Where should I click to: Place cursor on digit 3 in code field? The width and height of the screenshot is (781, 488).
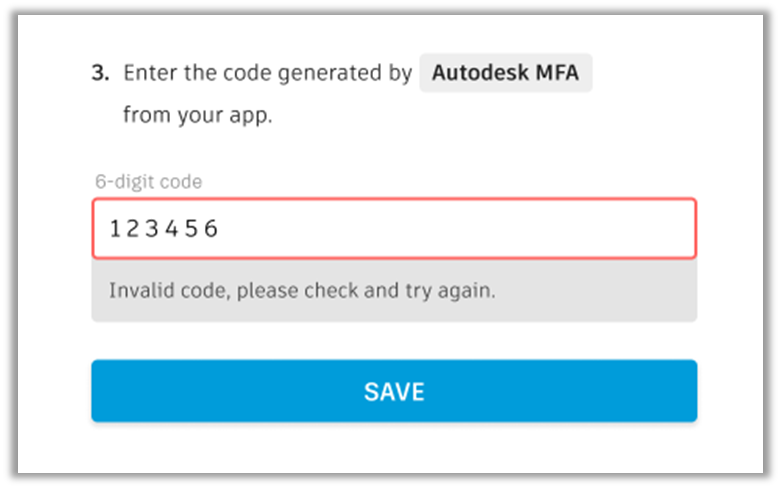point(150,229)
